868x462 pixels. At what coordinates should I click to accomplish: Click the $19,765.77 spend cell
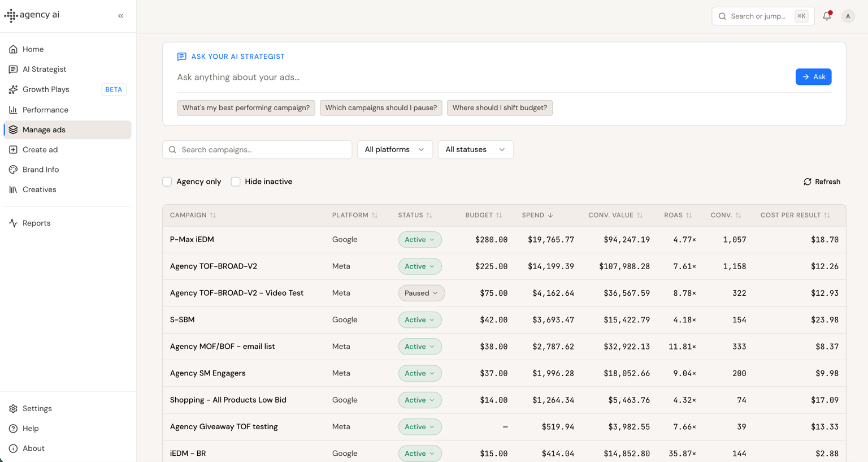click(551, 240)
